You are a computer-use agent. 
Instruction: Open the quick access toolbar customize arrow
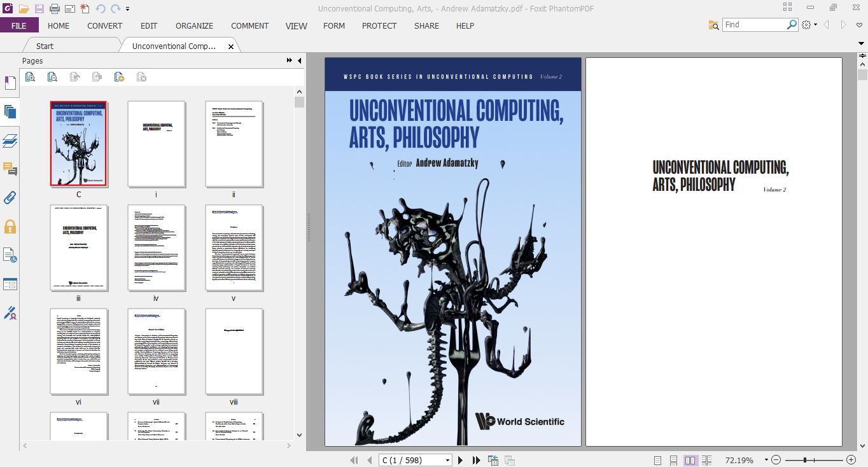[128, 10]
